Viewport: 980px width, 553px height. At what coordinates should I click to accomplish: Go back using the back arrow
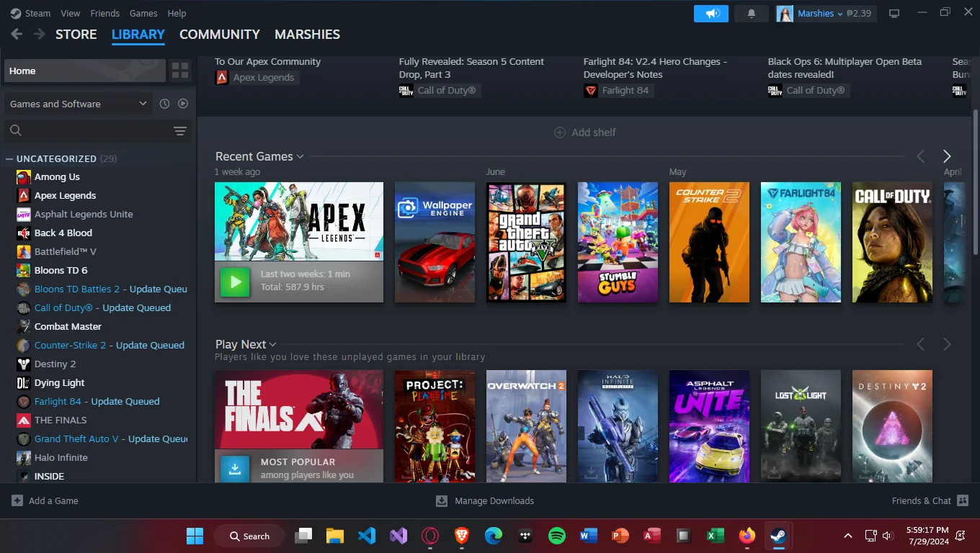tap(17, 34)
